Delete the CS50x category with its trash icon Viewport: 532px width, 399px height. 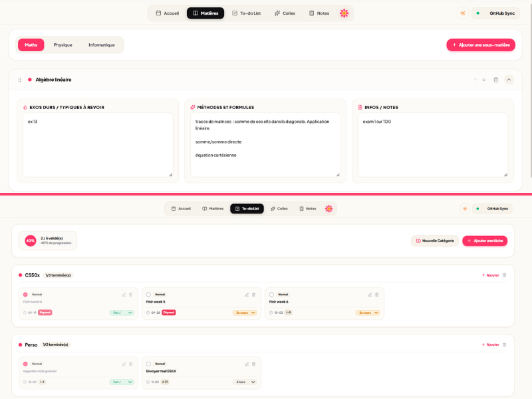[x=504, y=275]
